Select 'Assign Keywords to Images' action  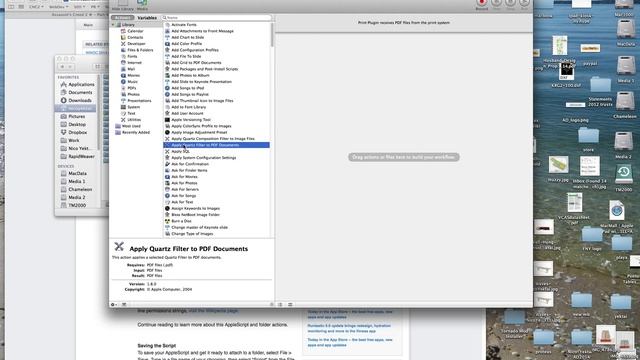[x=196, y=208]
